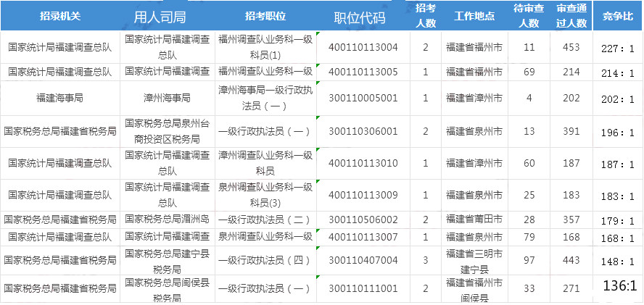Click approved count 357
The width and height of the screenshot is (644, 305).
click(x=571, y=220)
